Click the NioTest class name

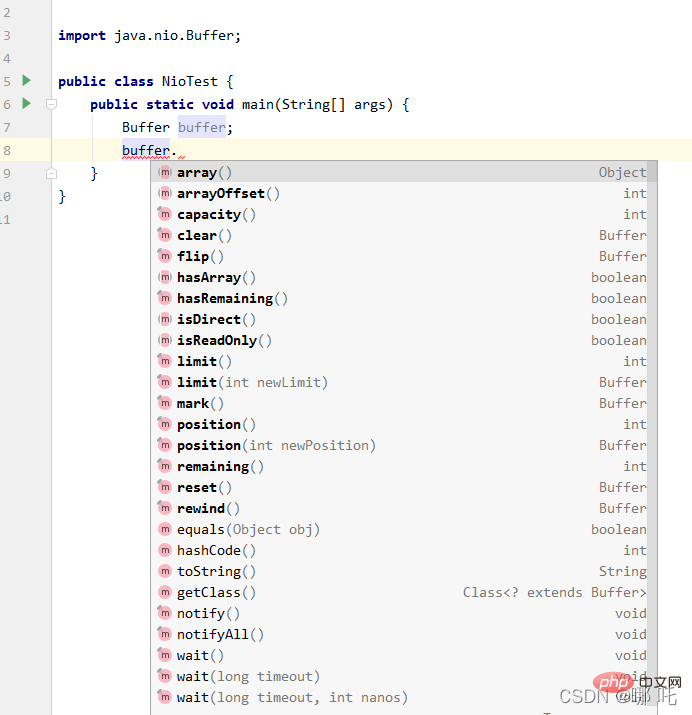tap(190, 81)
